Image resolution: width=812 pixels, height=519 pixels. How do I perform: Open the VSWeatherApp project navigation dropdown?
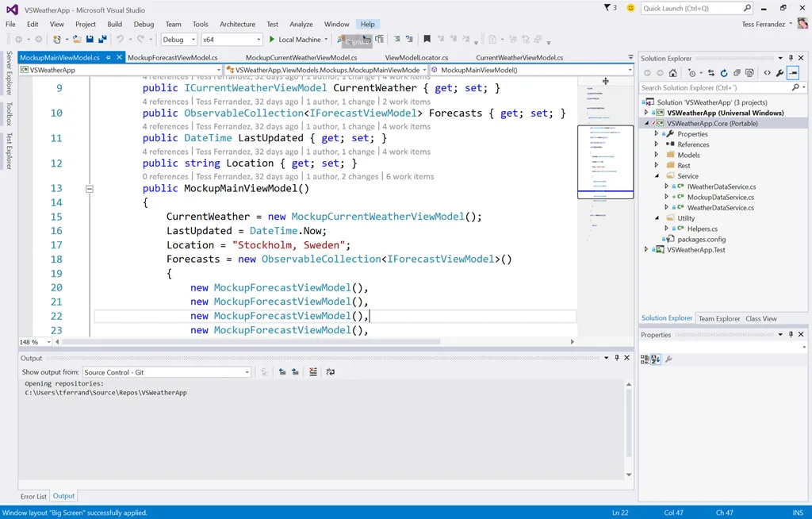(x=121, y=70)
